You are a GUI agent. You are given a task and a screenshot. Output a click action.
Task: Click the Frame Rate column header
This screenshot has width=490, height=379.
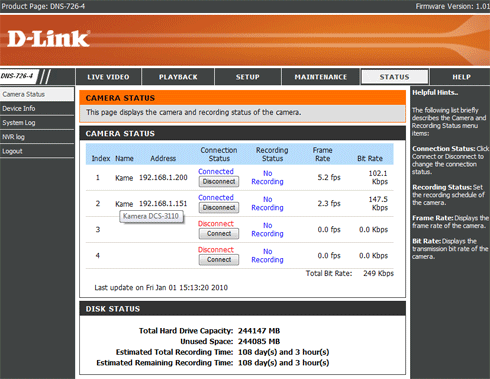[x=322, y=154]
